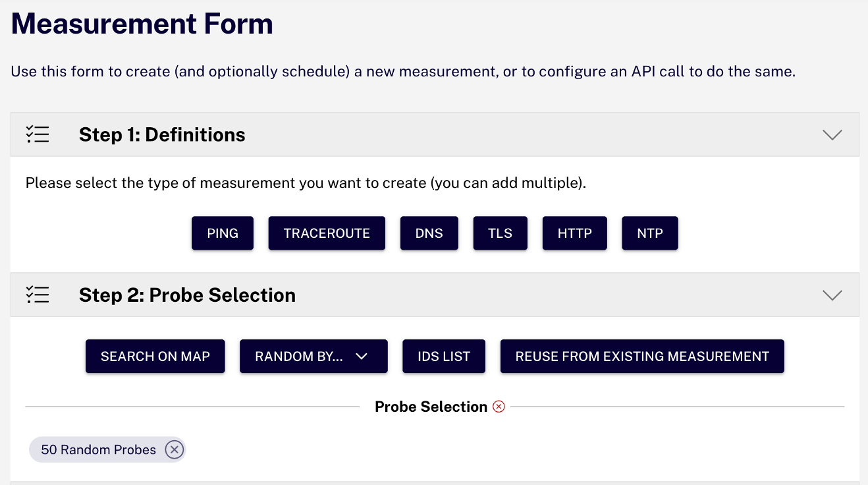Add an NTP measurement
The height and width of the screenshot is (485, 868).
click(x=650, y=233)
